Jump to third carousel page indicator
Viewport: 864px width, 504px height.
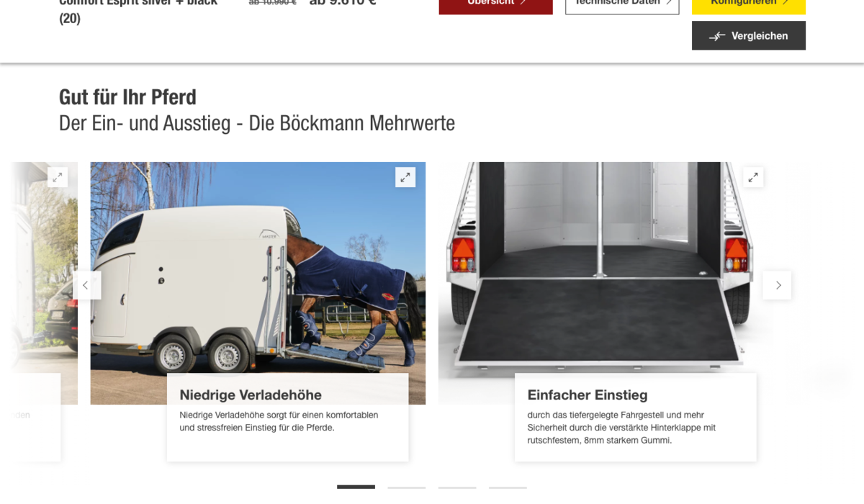coord(457,487)
